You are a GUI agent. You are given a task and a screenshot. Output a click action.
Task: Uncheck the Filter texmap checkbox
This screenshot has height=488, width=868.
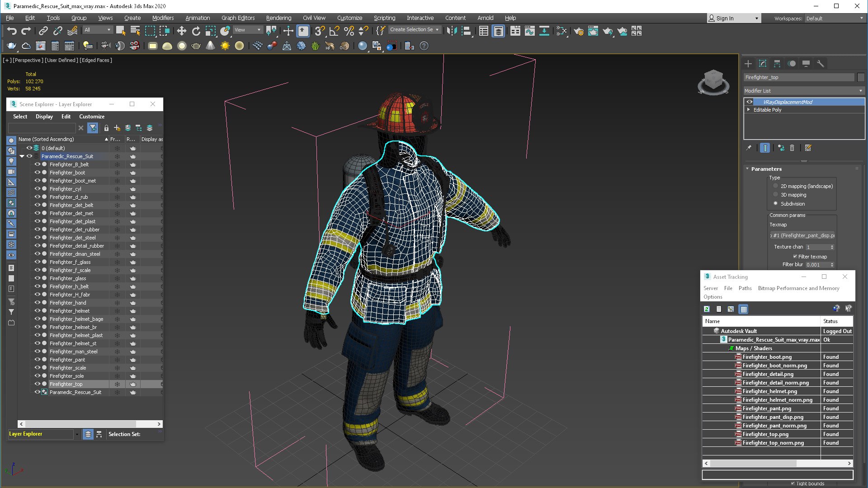coord(795,256)
